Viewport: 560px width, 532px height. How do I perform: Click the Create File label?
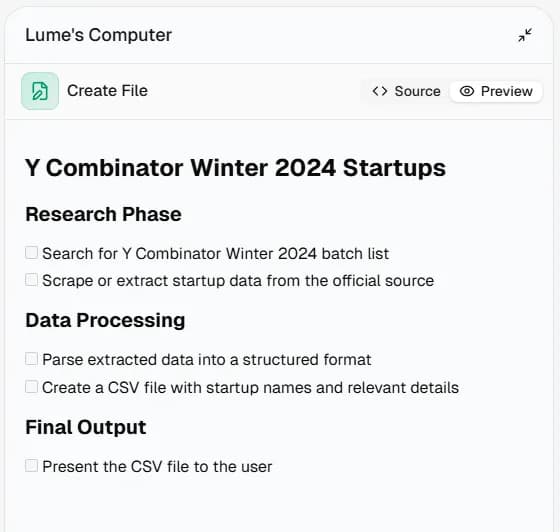pos(108,91)
